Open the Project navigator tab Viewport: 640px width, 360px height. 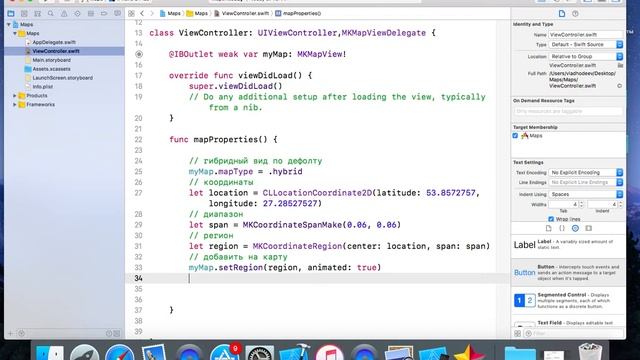11,13
